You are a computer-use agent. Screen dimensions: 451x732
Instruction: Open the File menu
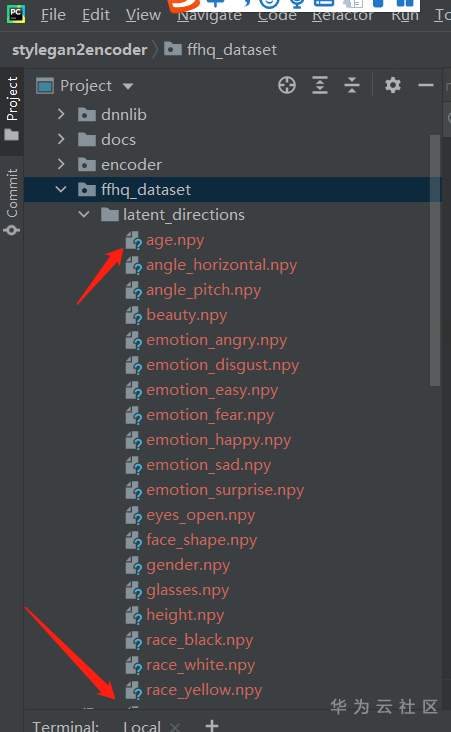click(53, 15)
